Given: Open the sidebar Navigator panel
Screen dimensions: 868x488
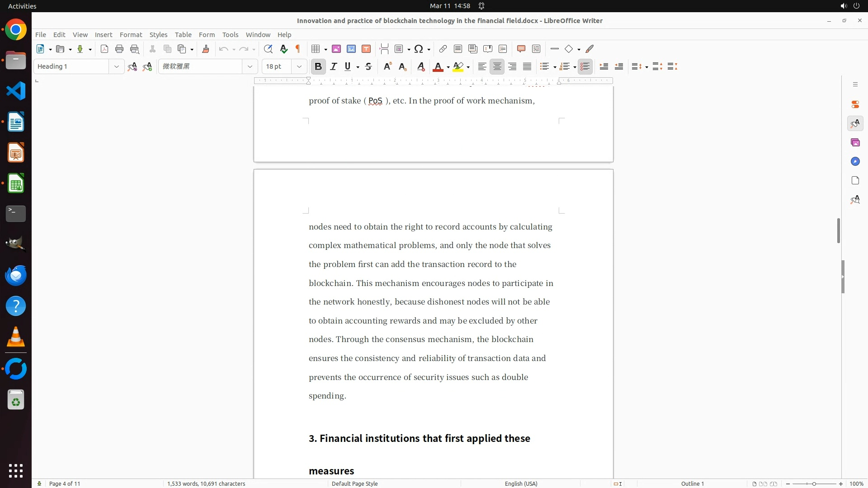Looking at the screenshot, I should click(855, 161).
